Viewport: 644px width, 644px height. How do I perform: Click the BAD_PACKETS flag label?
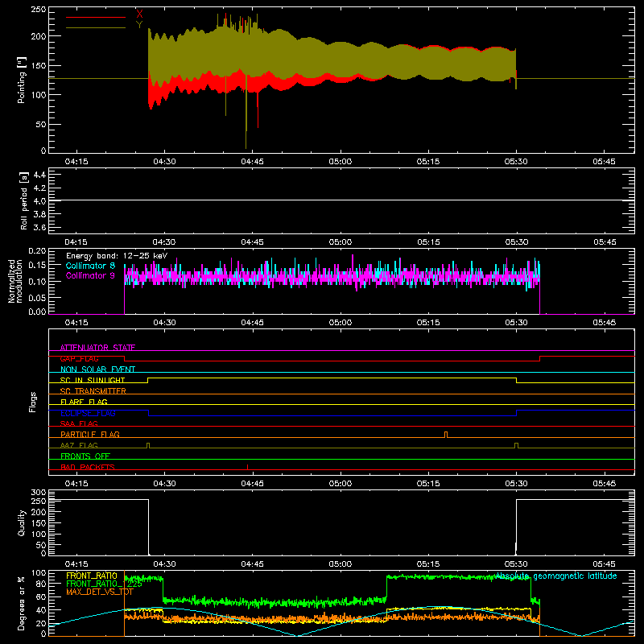(88, 467)
